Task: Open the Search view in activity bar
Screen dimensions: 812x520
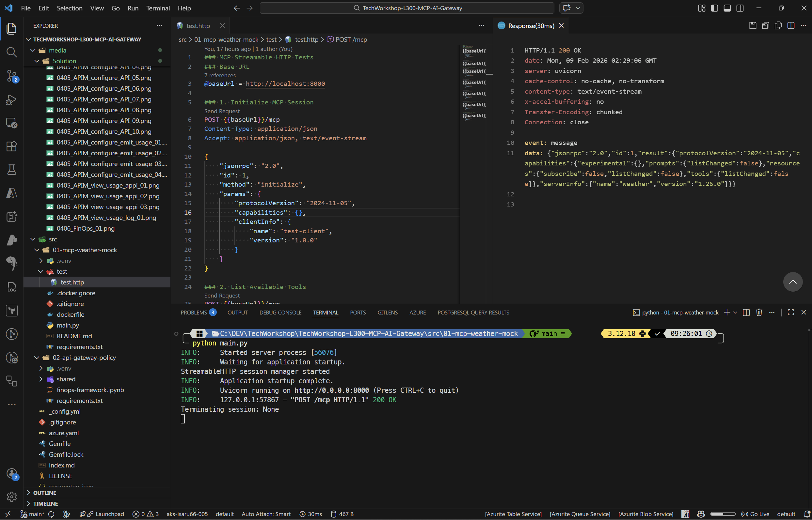Action: 11,52
